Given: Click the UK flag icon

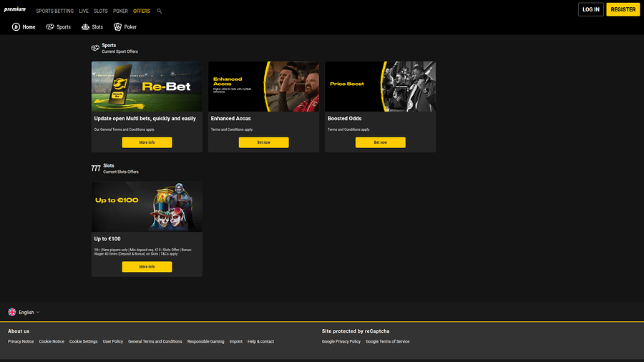Looking at the screenshot, I should pyautogui.click(x=12, y=313).
